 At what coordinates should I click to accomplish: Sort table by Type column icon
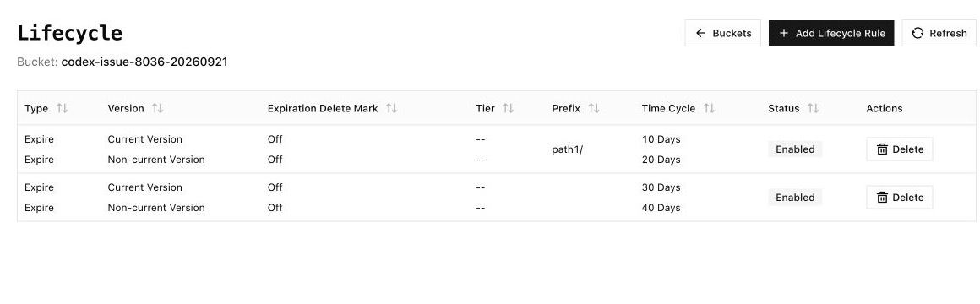tap(62, 108)
